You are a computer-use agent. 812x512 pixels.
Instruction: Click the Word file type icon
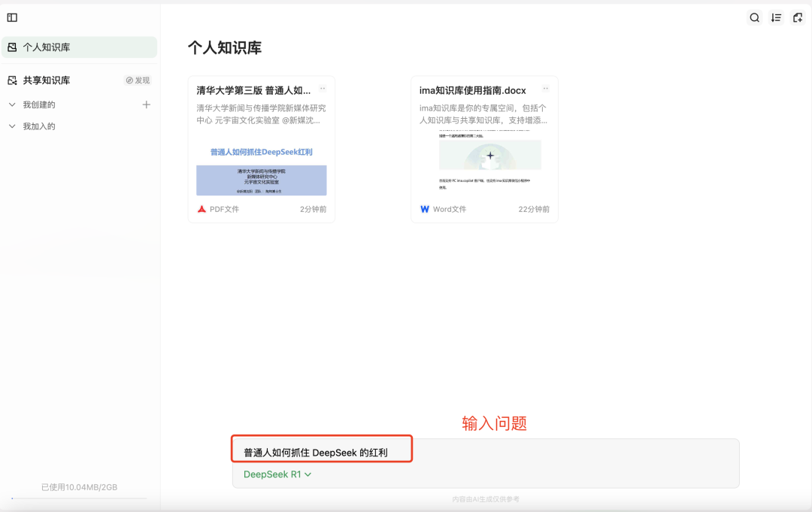click(425, 209)
